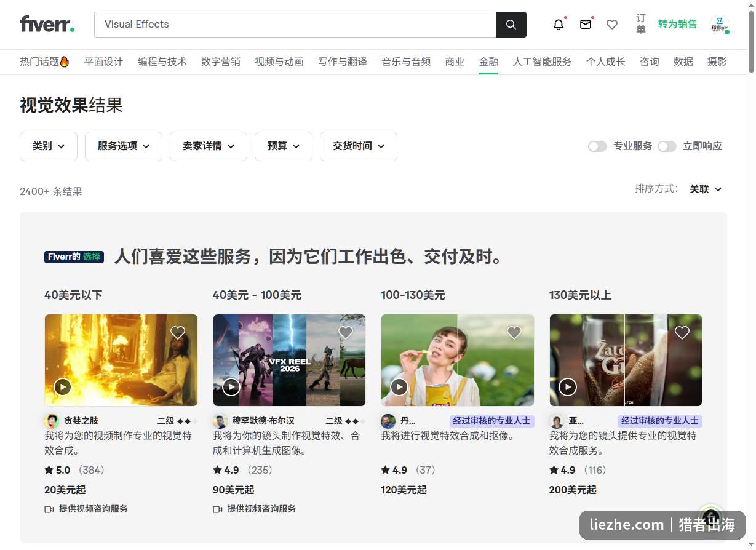This screenshot has width=756, height=550.
Task: Open gig 我将进行视觉特效合成和抠像
Action: point(448,436)
